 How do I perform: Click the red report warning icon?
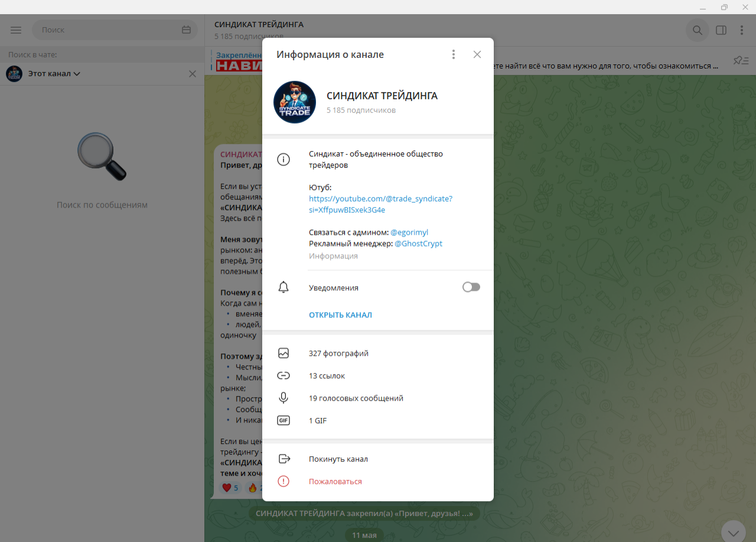283,482
